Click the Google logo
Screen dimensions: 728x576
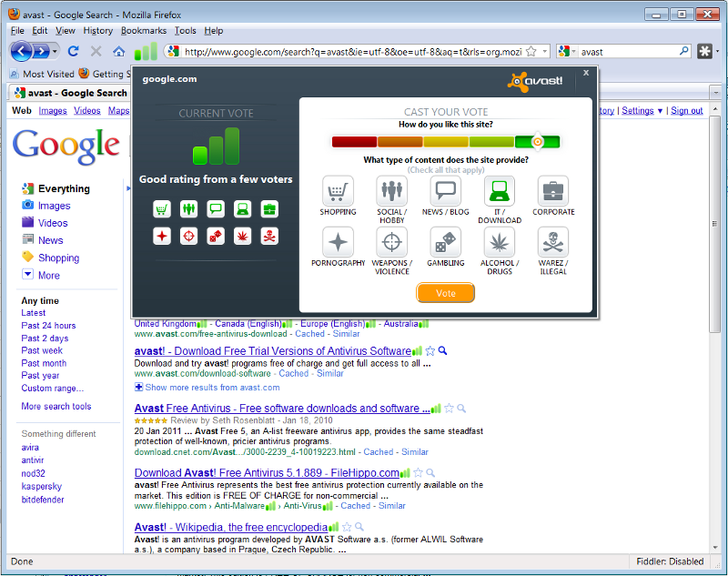pyautogui.click(x=66, y=145)
